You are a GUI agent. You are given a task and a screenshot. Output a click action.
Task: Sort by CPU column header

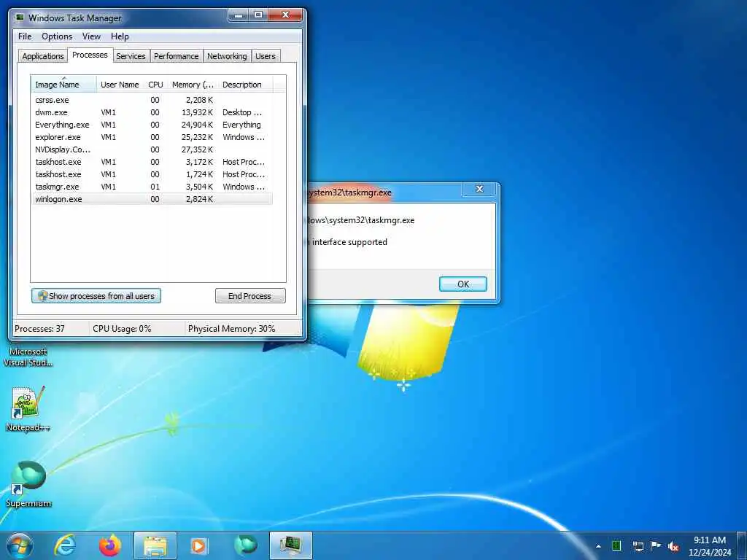click(156, 84)
